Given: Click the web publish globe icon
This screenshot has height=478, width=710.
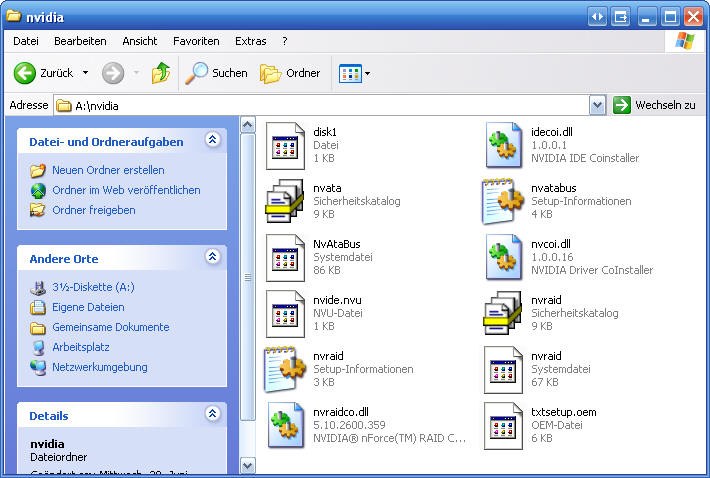Looking at the screenshot, I should 38,191.
